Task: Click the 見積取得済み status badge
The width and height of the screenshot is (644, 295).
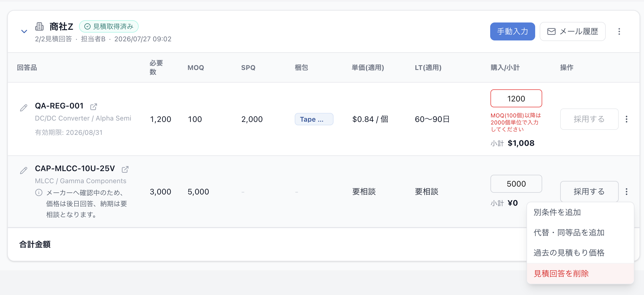Action: 109,26
